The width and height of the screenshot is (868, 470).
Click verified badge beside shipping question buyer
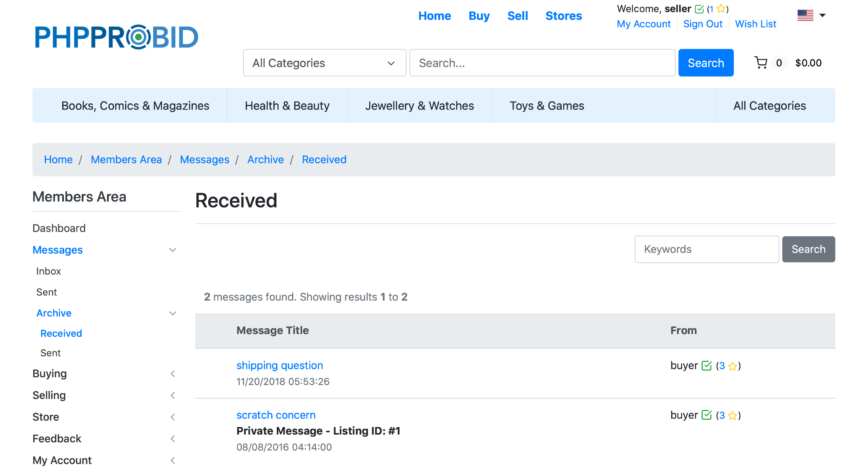(x=706, y=366)
